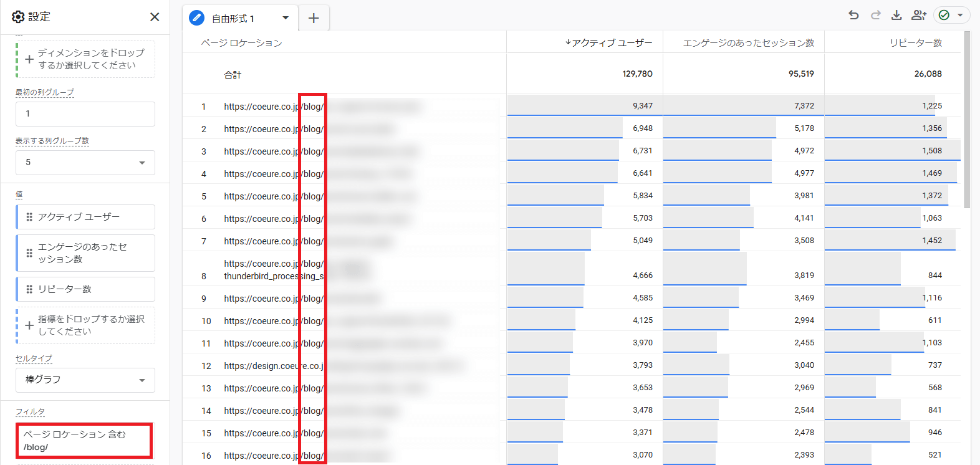Click the 最初の列グループ input field
Viewport: 980px width, 465px height.
click(x=85, y=114)
